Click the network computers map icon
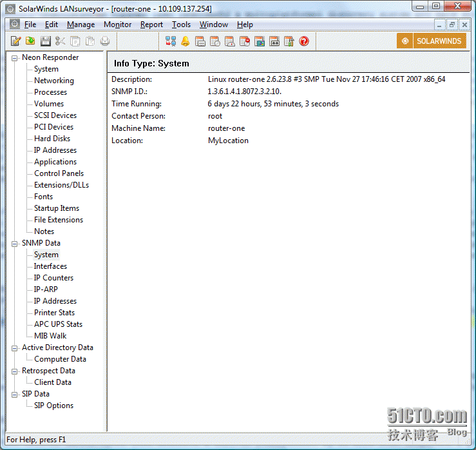 click(x=170, y=41)
